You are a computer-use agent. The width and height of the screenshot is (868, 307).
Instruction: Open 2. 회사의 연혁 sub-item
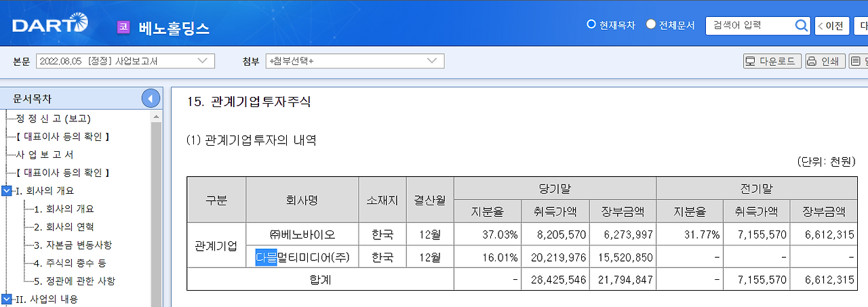[64, 226]
